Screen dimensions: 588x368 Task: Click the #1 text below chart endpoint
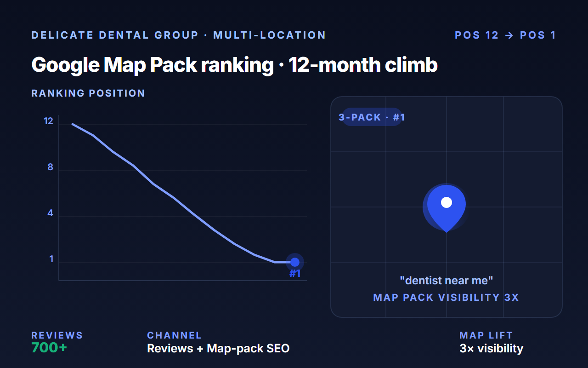click(x=295, y=274)
